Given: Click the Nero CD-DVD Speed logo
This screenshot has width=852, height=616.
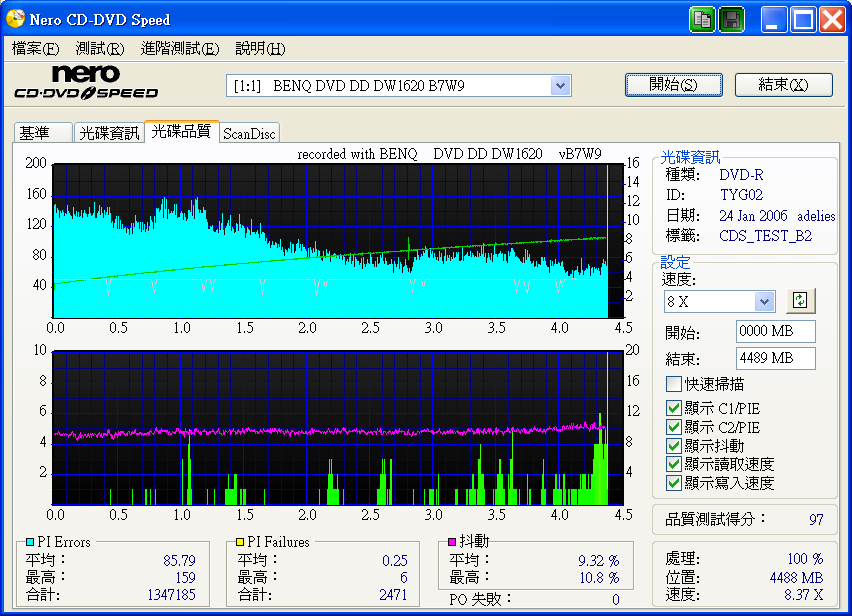Looking at the screenshot, I should click(86, 83).
